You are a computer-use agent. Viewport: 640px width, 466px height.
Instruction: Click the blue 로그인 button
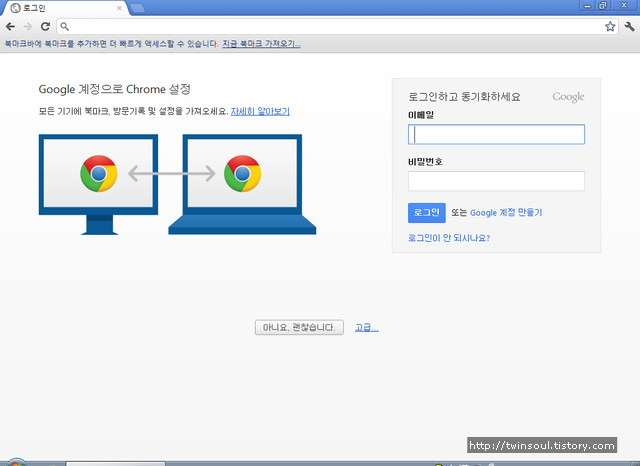click(x=427, y=213)
